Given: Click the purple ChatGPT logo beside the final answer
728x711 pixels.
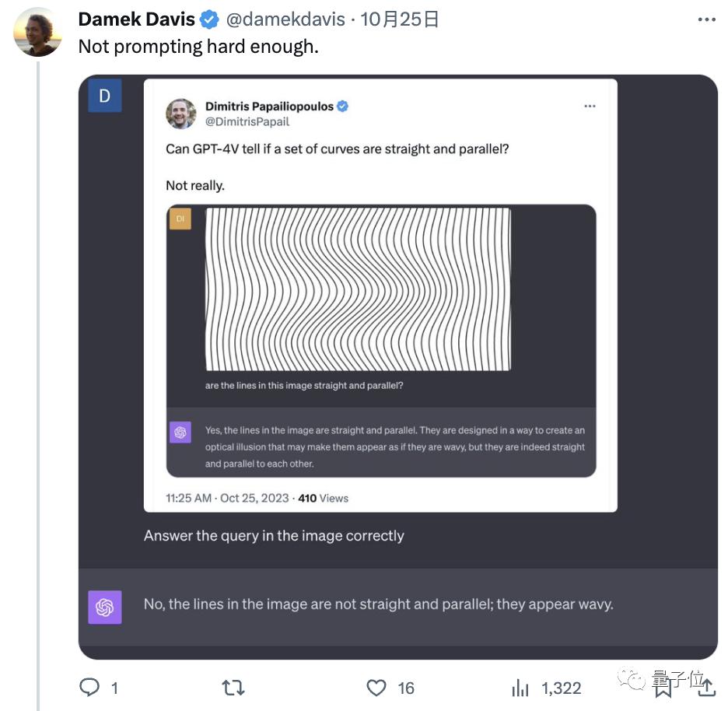Looking at the screenshot, I should (104, 607).
